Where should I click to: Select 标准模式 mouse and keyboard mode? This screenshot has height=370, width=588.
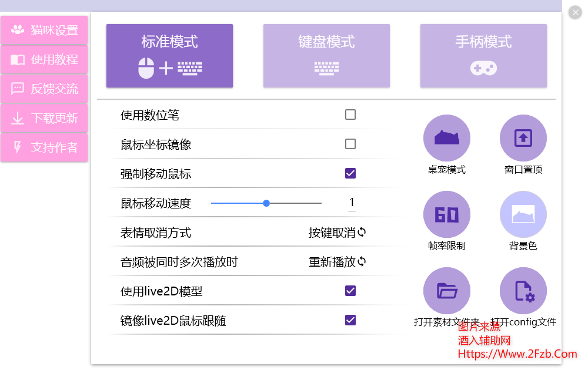(169, 56)
